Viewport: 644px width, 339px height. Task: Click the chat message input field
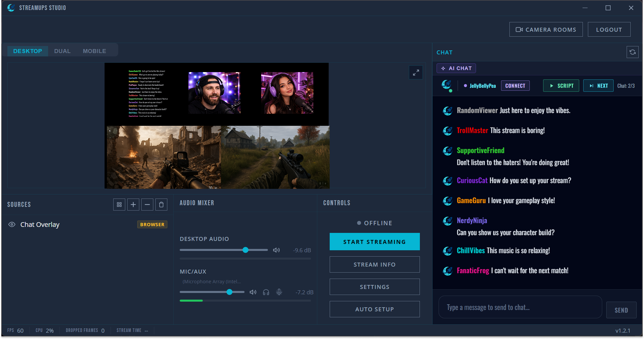[x=520, y=307]
